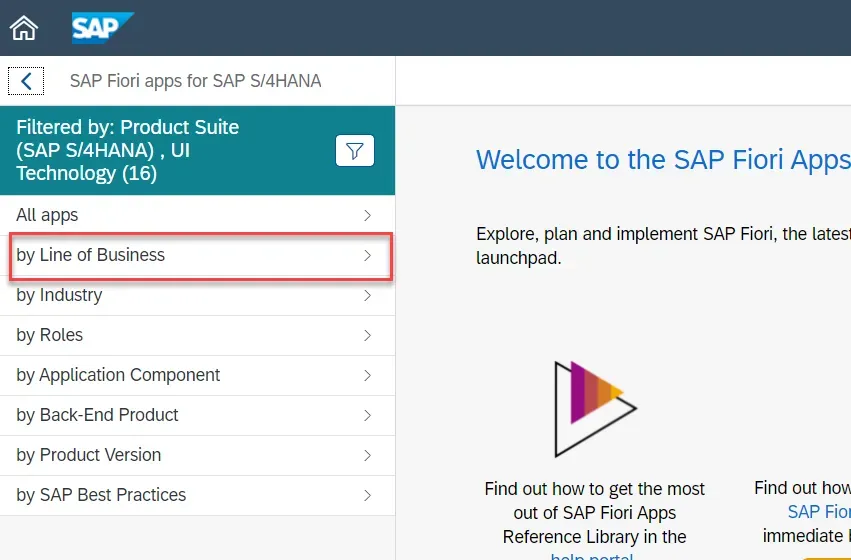851x560 pixels.
Task: Expand by Roles chevron arrow
Action: (x=367, y=335)
